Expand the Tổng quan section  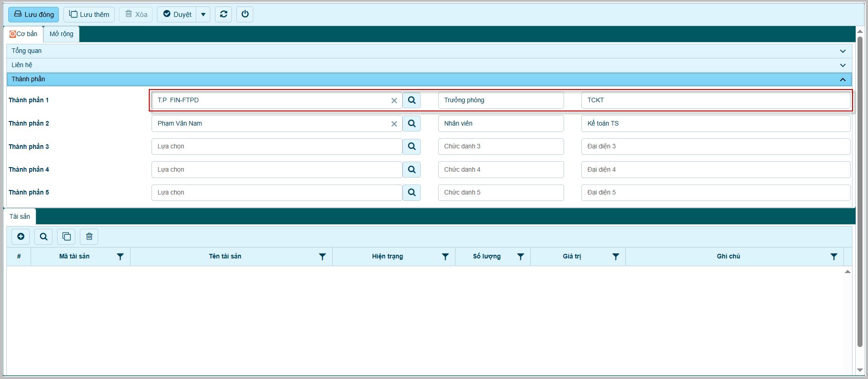point(842,51)
